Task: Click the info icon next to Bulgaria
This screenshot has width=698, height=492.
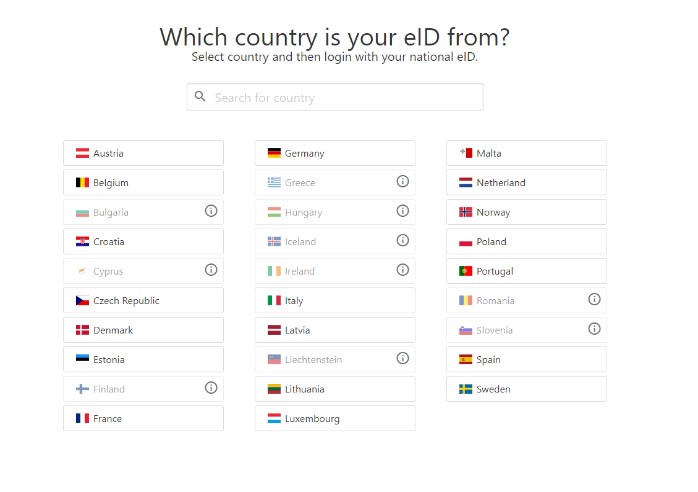Action: [211, 211]
